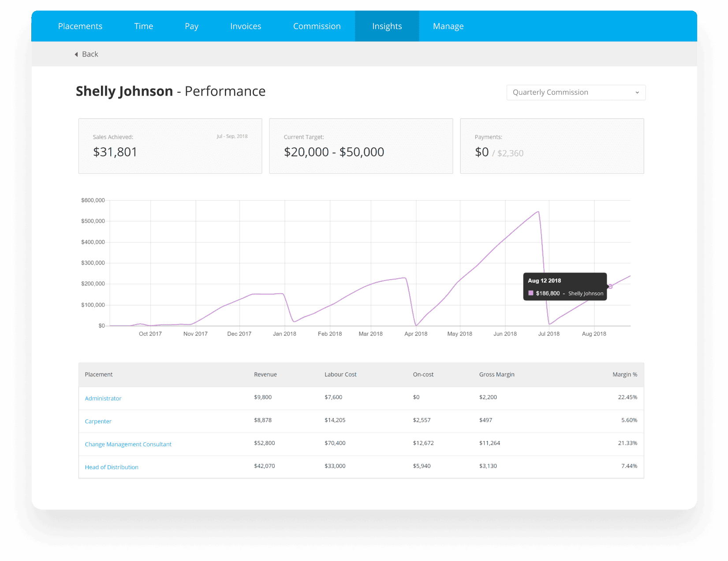Viewport: 728px width, 561px height.
Task: Click the $600,000 y-axis label
Action: pos(93,200)
